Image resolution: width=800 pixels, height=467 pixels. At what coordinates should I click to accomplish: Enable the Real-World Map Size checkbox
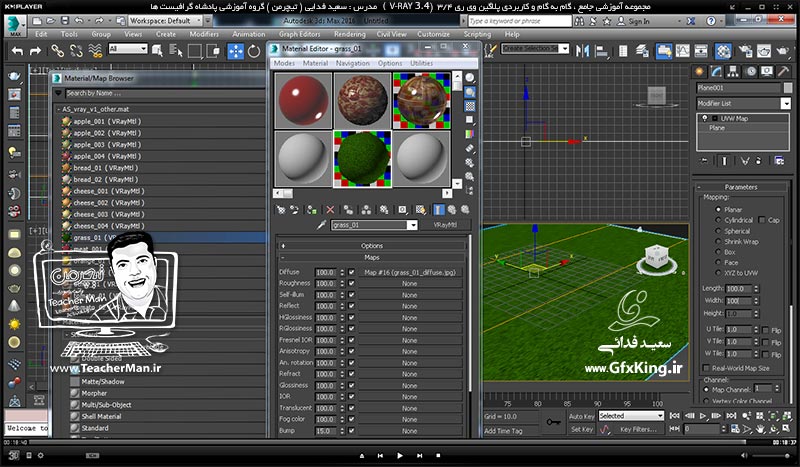point(706,368)
